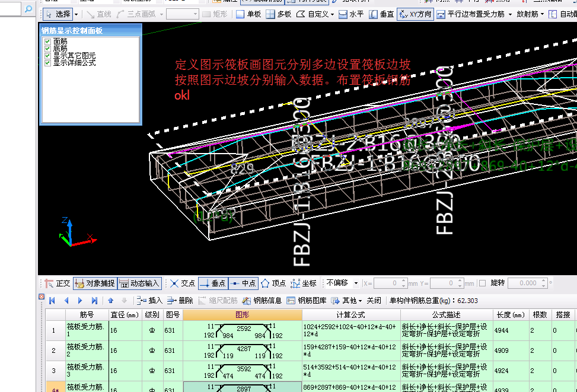Click the Y offset input field

(444, 283)
